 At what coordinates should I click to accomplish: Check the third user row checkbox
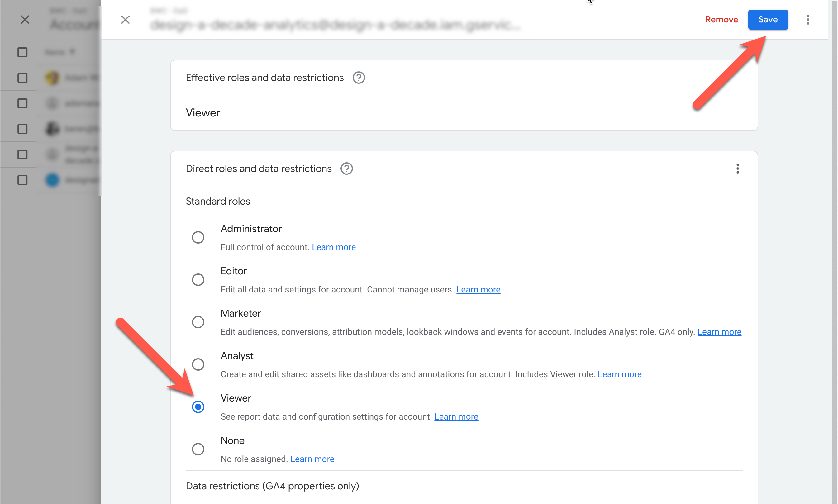tap(22, 129)
